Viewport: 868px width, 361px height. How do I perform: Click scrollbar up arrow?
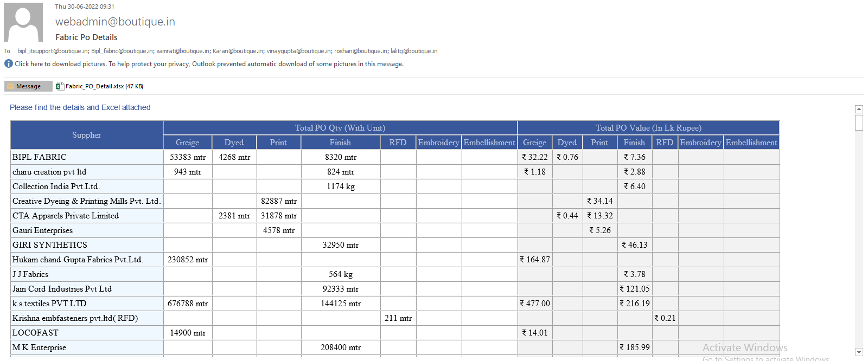[x=859, y=109]
